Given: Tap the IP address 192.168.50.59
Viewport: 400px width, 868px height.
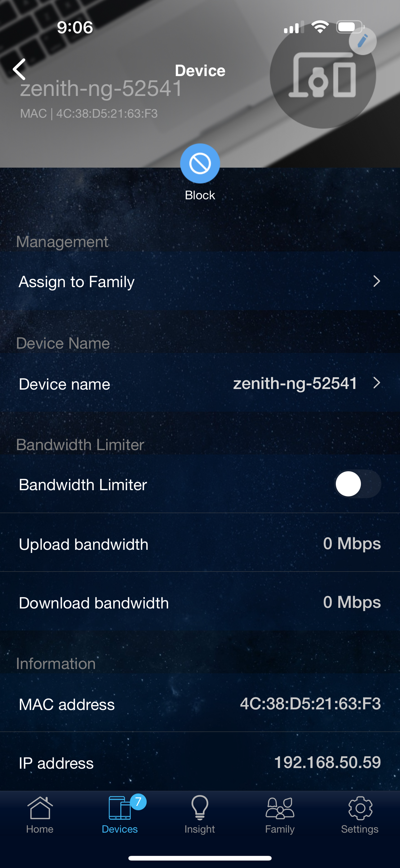Looking at the screenshot, I should point(327,762).
